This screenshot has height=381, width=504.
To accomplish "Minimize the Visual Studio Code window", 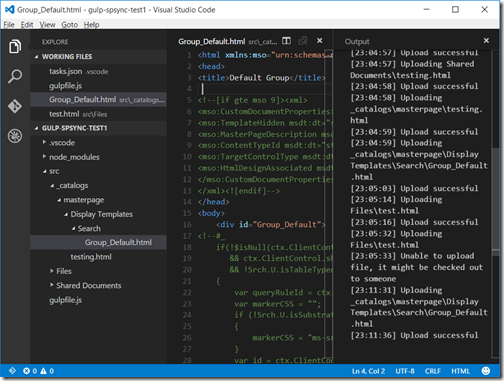I will point(426,9).
